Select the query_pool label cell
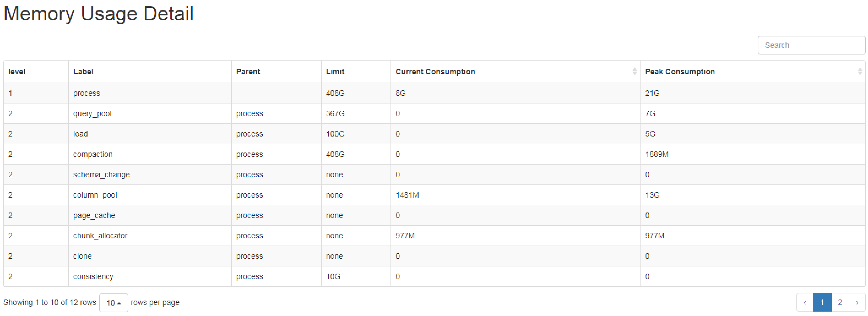 (x=92, y=113)
